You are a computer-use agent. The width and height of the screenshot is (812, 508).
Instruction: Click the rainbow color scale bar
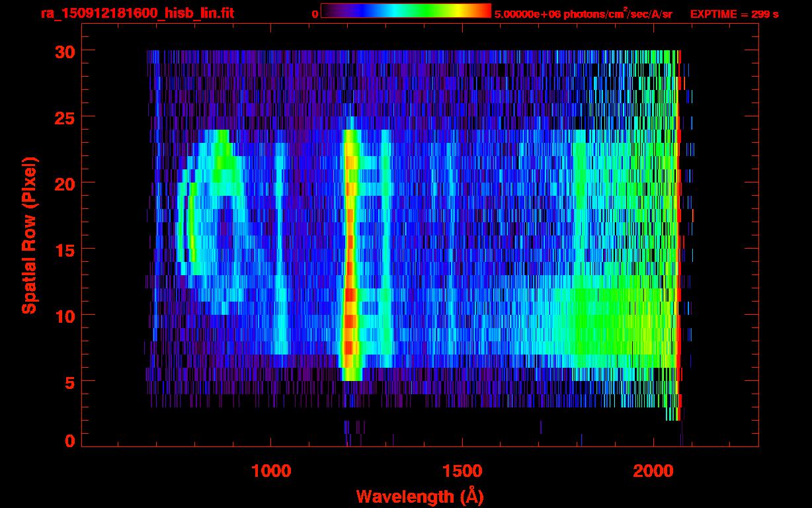[406, 11]
